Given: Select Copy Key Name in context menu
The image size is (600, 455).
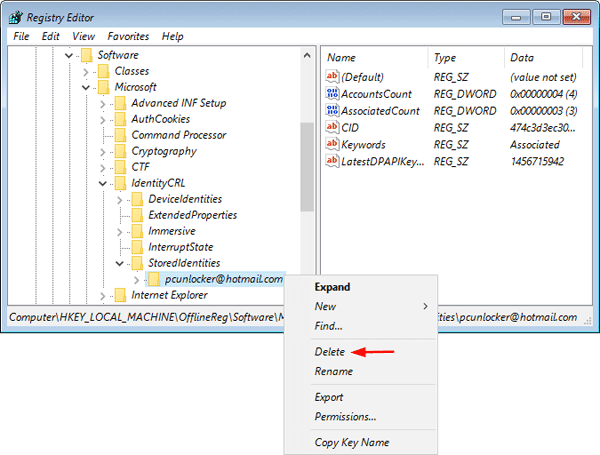Looking at the screenshot, I should coord(351,442).
